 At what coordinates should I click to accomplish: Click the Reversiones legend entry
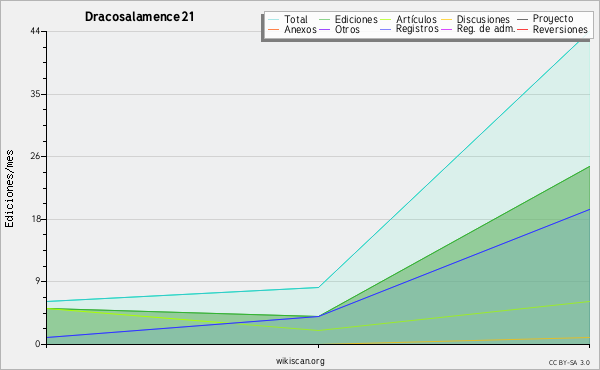point(553,29)
